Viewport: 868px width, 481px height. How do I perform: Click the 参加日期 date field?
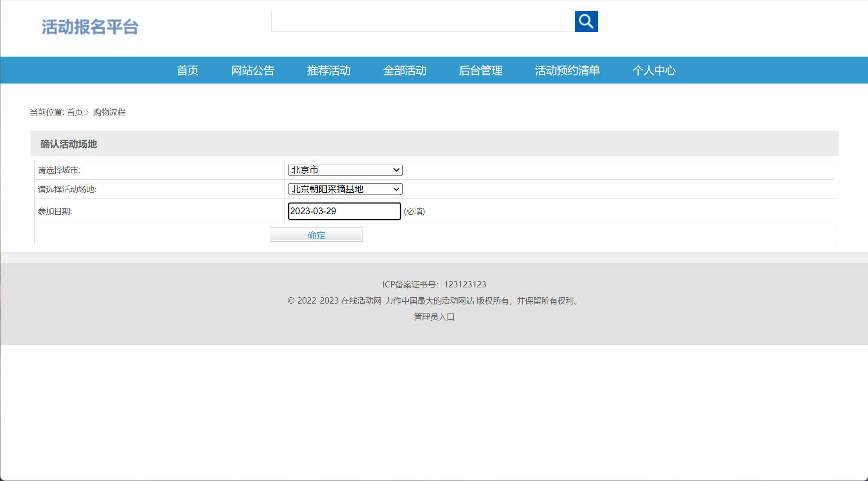[344, 211]
